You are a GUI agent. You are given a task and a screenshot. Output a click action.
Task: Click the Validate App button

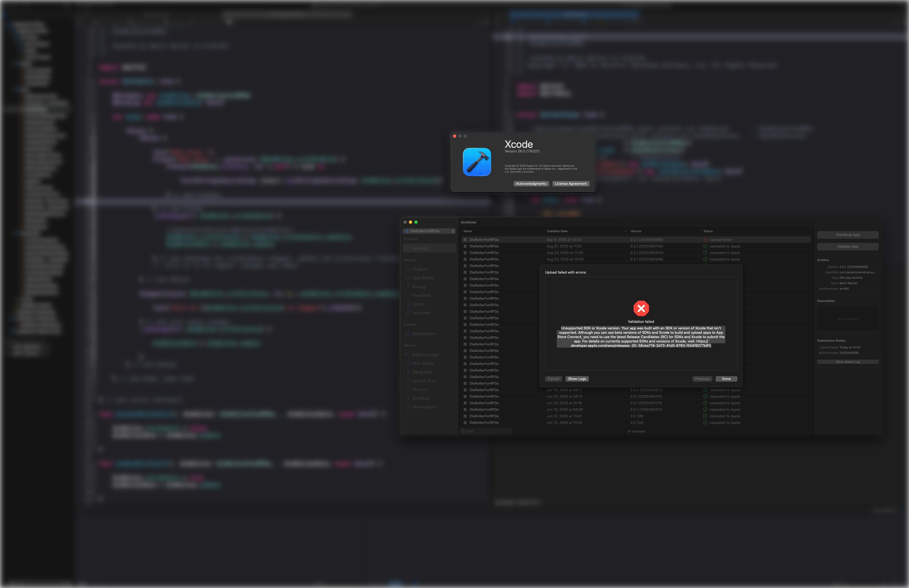(847, 246)
